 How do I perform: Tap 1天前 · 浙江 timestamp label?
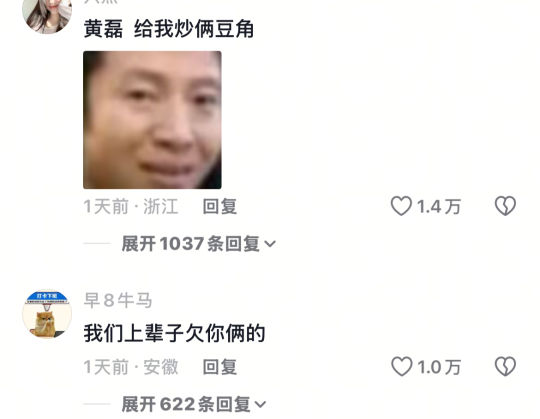click(x=131, y=207)
